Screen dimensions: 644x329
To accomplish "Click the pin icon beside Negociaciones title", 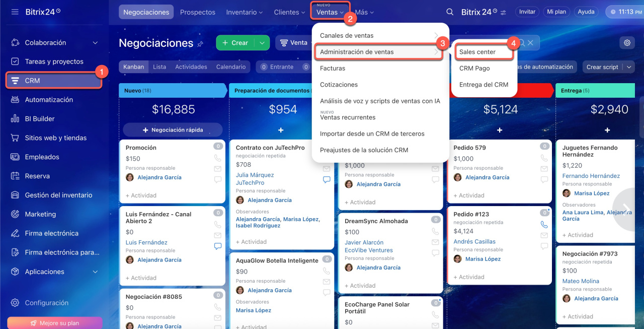I will (200, 44).
